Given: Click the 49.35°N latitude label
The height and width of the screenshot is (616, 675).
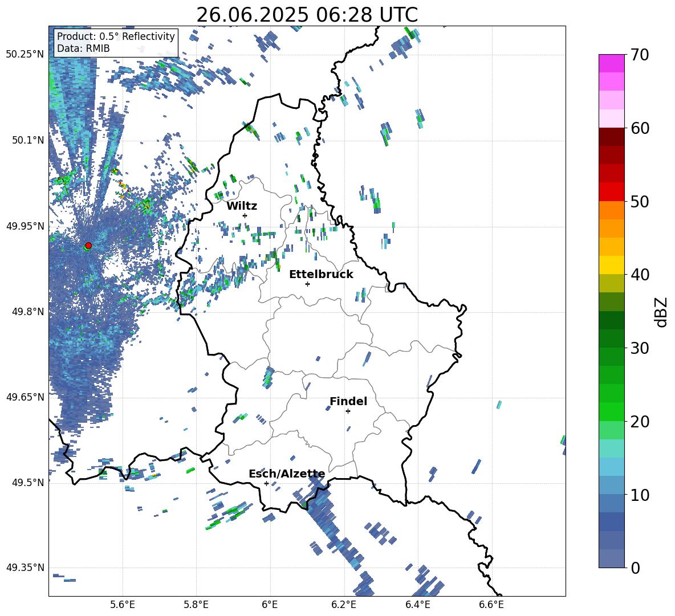Looking at the screenshot, I should tap(25, 568).
